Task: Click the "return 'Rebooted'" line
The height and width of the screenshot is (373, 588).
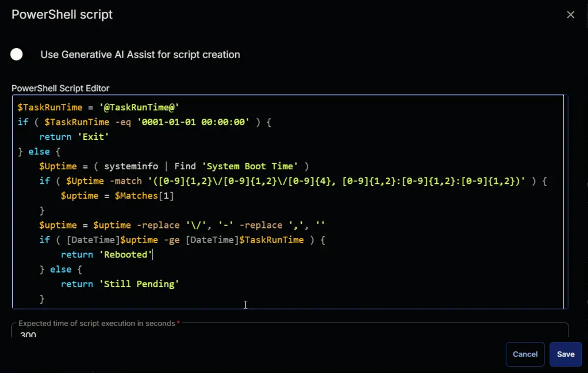Action: click(x=106, y=255)
